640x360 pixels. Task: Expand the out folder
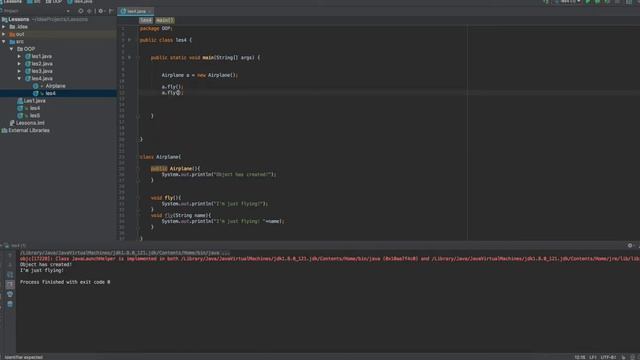(x=4, y=34)
